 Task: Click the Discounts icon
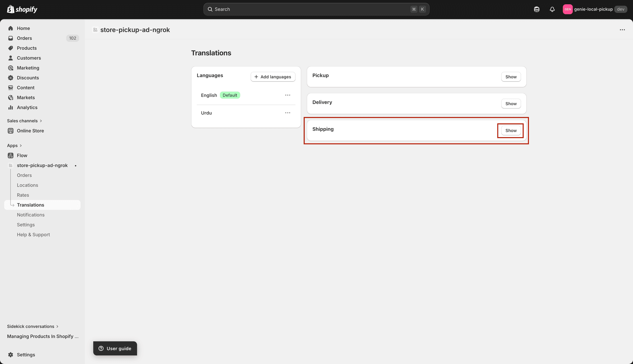[x=11, y=77]
